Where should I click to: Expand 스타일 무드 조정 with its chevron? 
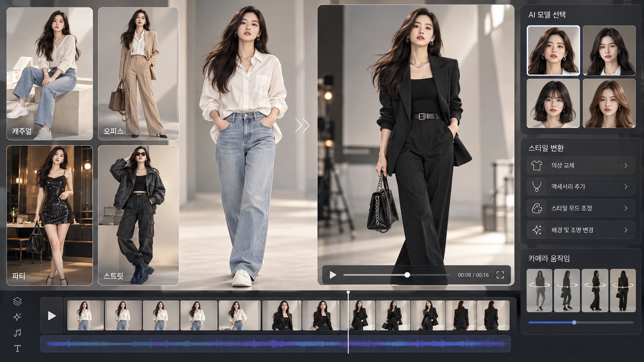tap(626, 208)
